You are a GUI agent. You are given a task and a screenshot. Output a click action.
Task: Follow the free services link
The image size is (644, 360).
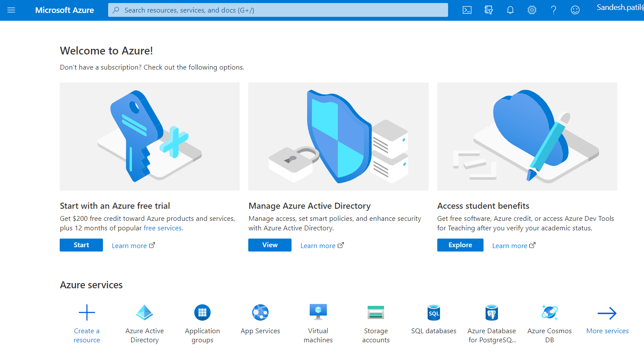pyautogui.click(x=163, y=228)
